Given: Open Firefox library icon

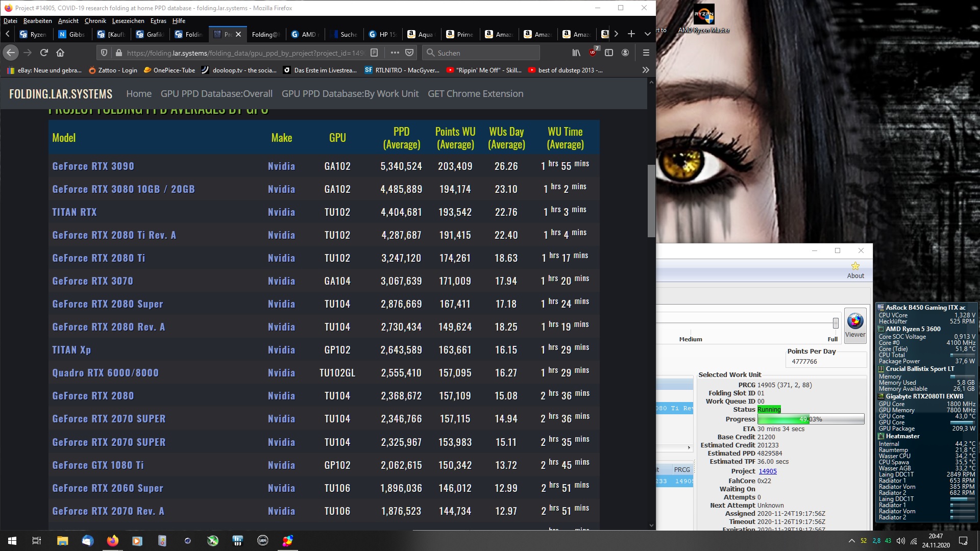Looking at the screenshot, I should [576, 53].
